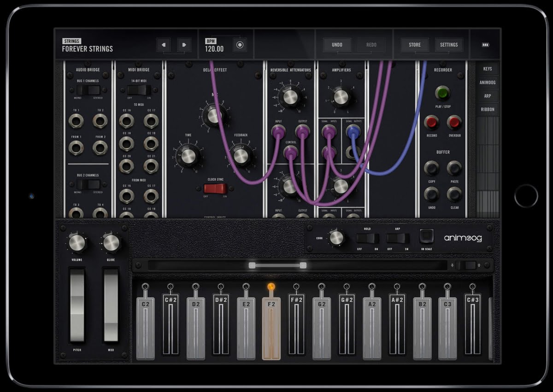Click the top Amplifiers gain knob
Screen dimensions: 553x392
(341, 97)
